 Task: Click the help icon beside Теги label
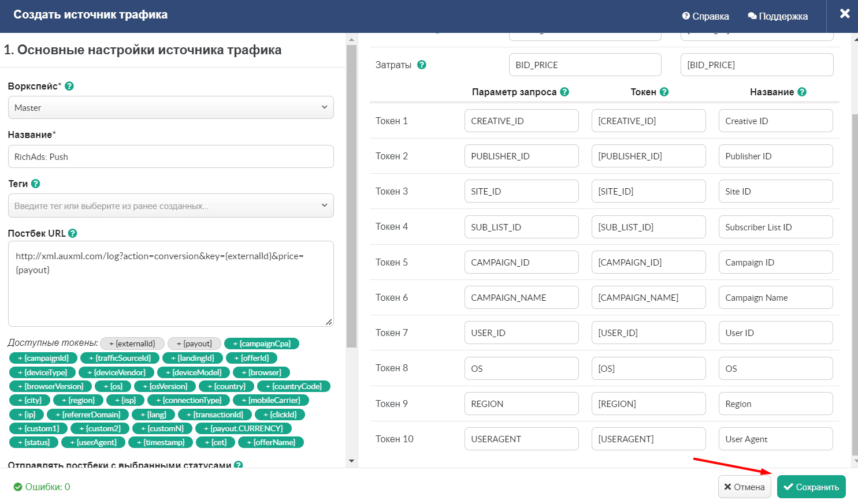[x=35, y=184]
